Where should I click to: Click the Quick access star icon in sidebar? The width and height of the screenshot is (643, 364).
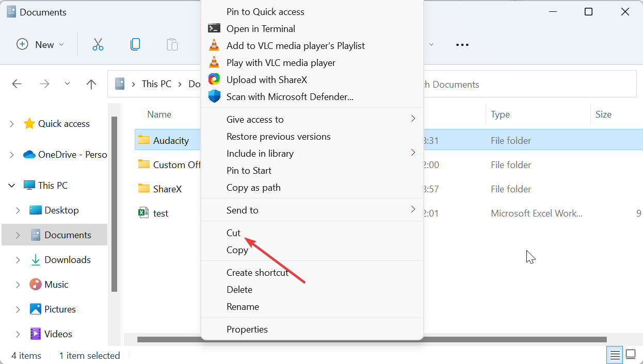click(29, 123)
